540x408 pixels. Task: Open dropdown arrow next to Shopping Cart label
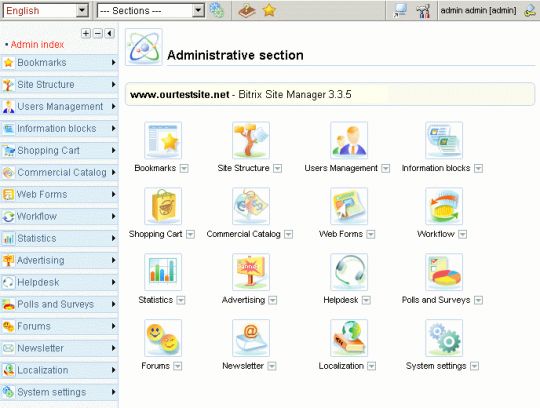point(190,234)
